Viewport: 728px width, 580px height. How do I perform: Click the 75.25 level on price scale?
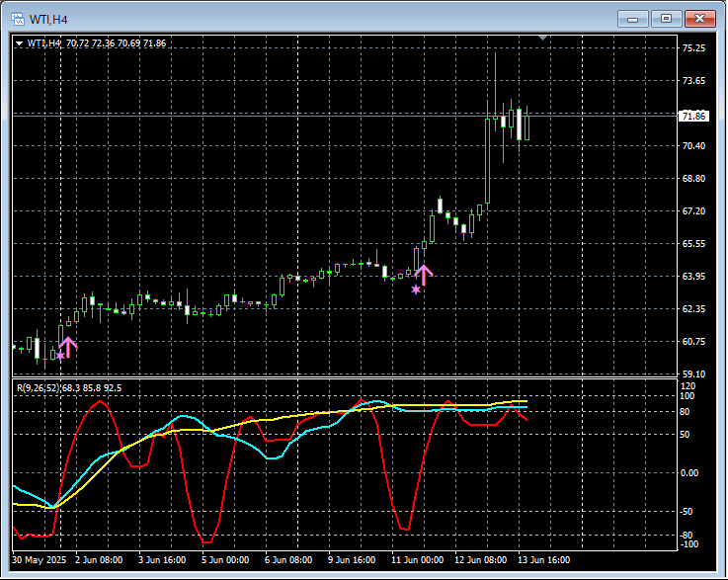pos(694,47)
